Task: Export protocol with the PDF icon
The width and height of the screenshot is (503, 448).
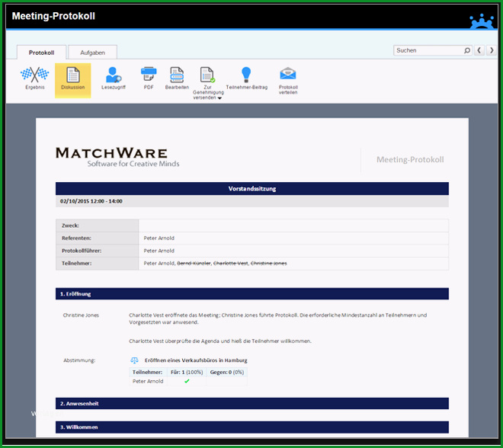Action: [149, 74]
